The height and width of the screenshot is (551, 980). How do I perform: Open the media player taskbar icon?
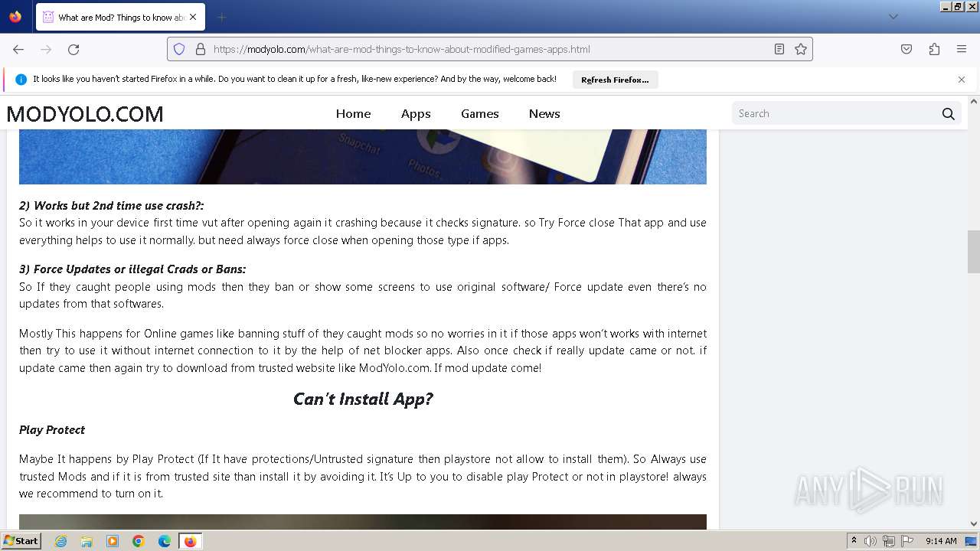coord(113,541)
